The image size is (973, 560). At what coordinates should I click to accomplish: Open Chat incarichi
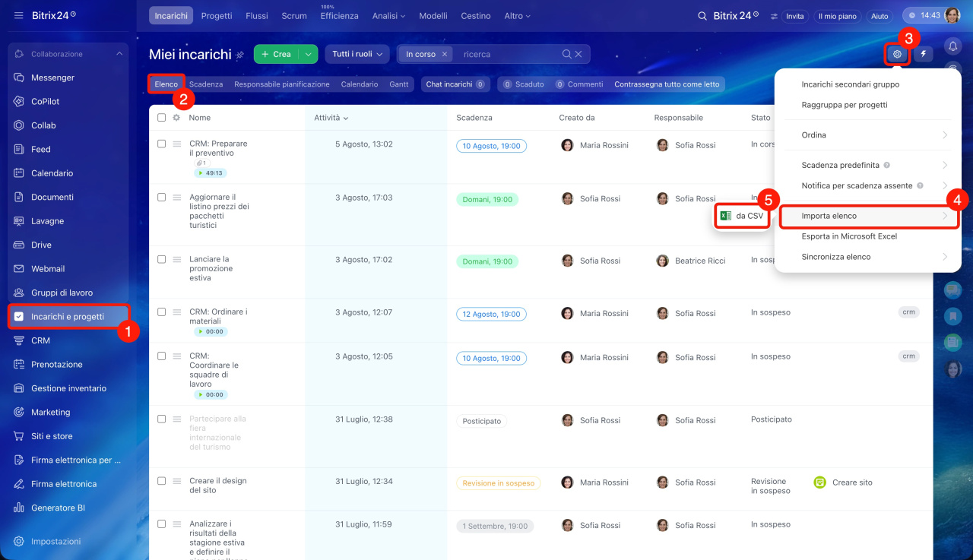[455, 84]
